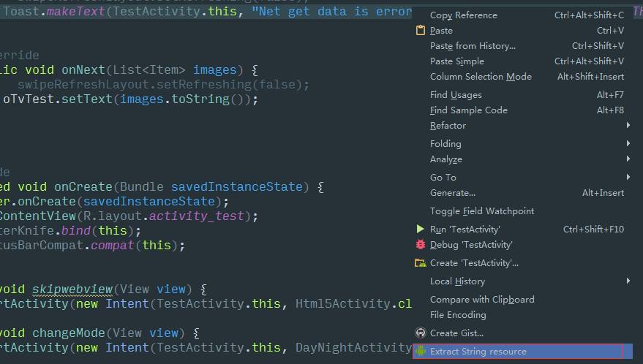Screen dimensions: 643x364
Task: Choose Copy Reference from context menu
Action: click(522, 15)
